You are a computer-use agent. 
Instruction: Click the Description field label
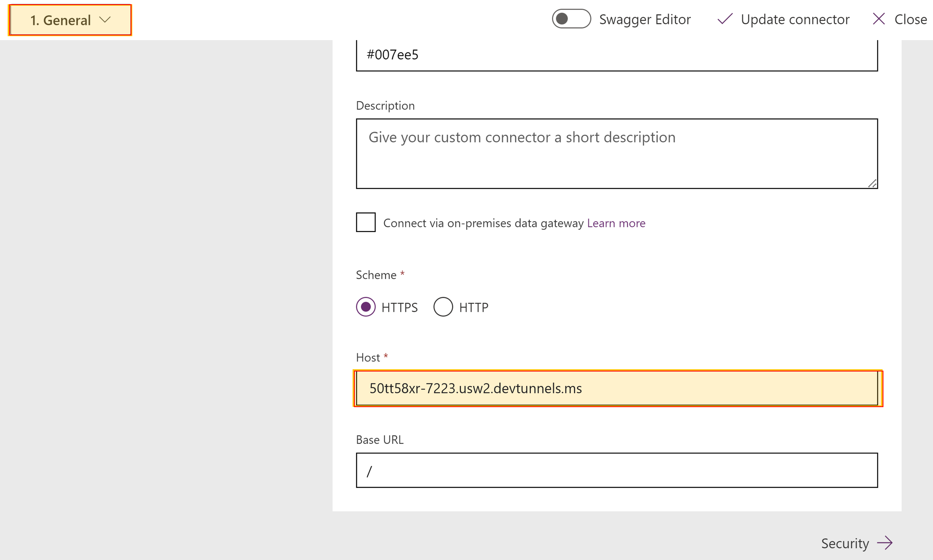[x=385, y=106]
